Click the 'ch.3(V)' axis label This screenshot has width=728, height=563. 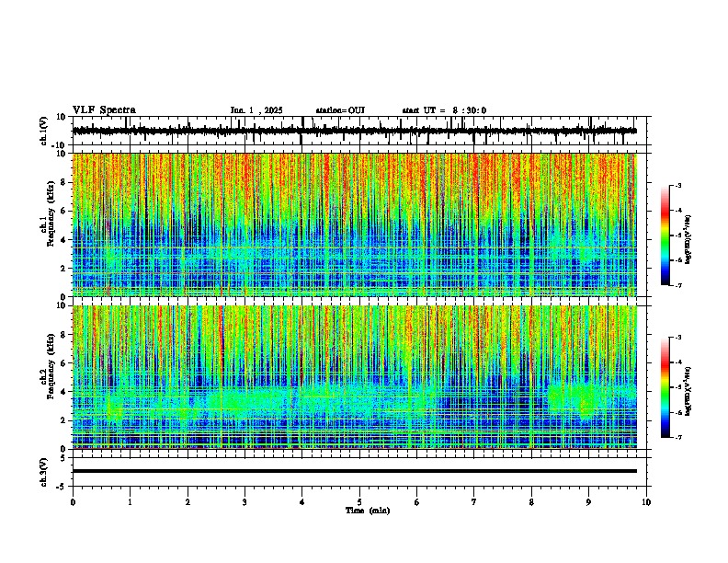point(44,473)
